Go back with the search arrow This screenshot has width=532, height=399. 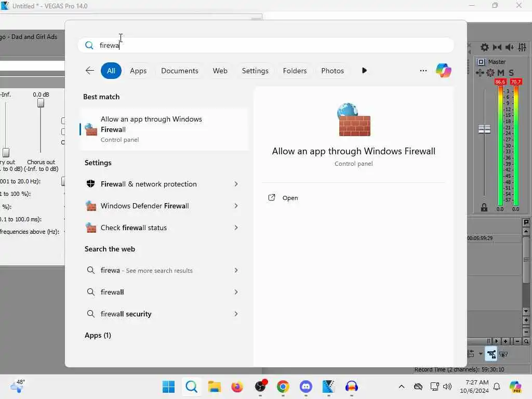[89, 71]
